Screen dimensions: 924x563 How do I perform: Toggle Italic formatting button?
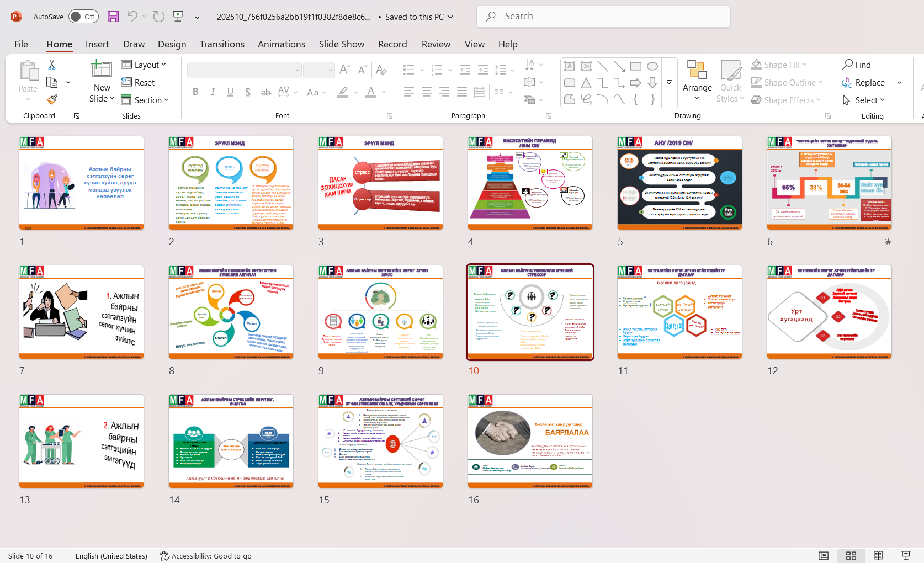[x=213, y=92]
